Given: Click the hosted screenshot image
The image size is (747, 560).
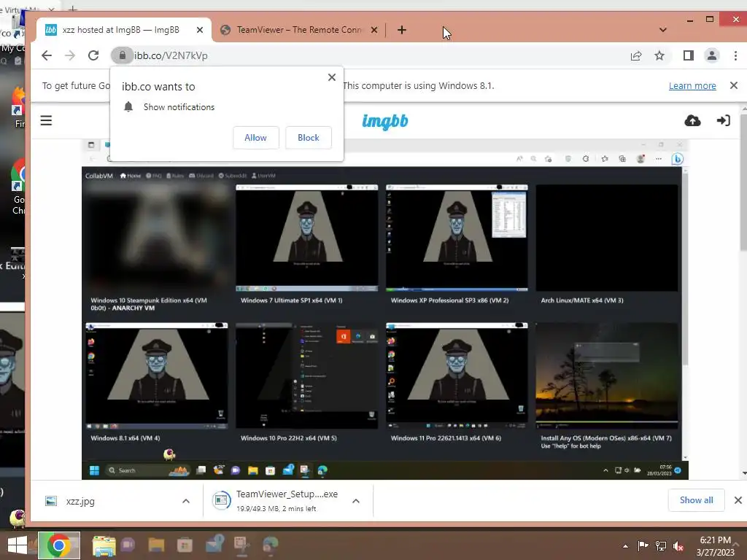Looking at the screenshot, I should (385, 309).
